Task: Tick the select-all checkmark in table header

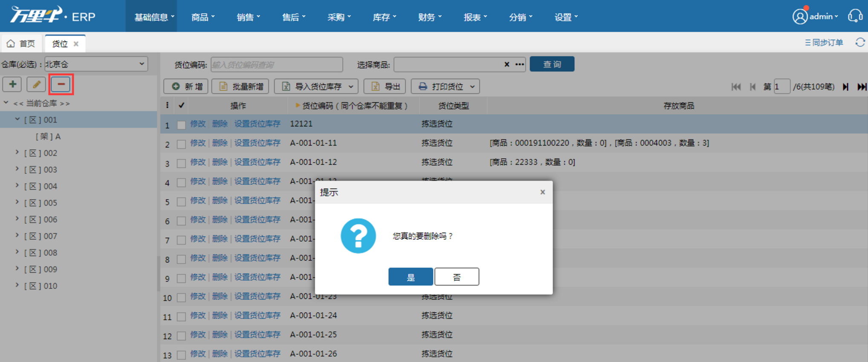Action: point(181,105)
